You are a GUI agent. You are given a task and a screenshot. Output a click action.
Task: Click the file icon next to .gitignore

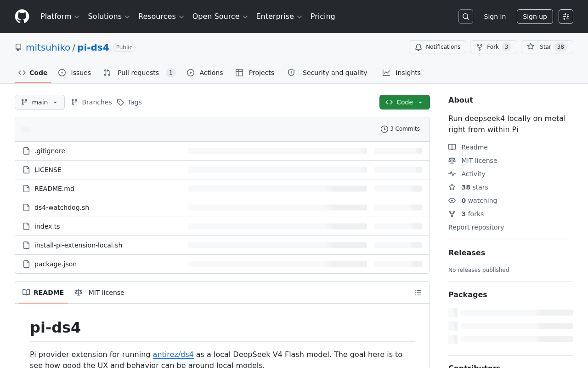[27, 151]
